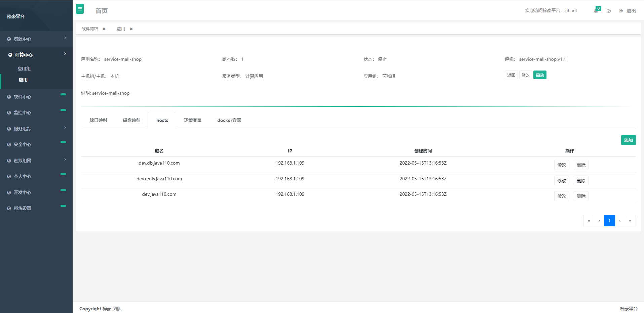This screenshot has height=313, width=644.
Task: Click the 首页 header title
Action: coord(102,11)
